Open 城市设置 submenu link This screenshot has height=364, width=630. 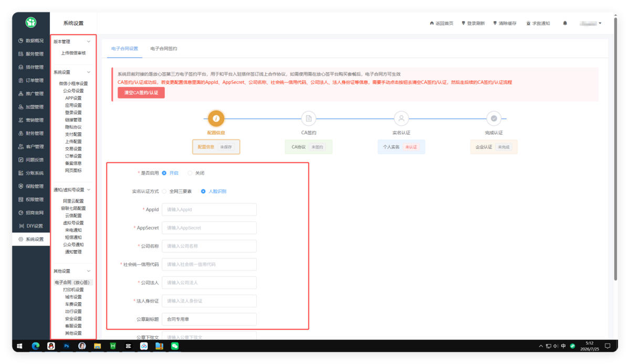[73, 297]
